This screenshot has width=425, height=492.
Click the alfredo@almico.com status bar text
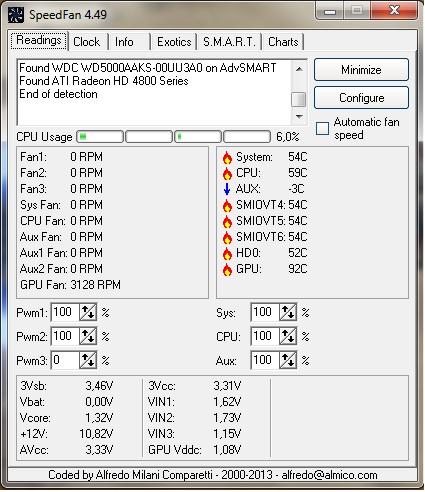[329, 475]
